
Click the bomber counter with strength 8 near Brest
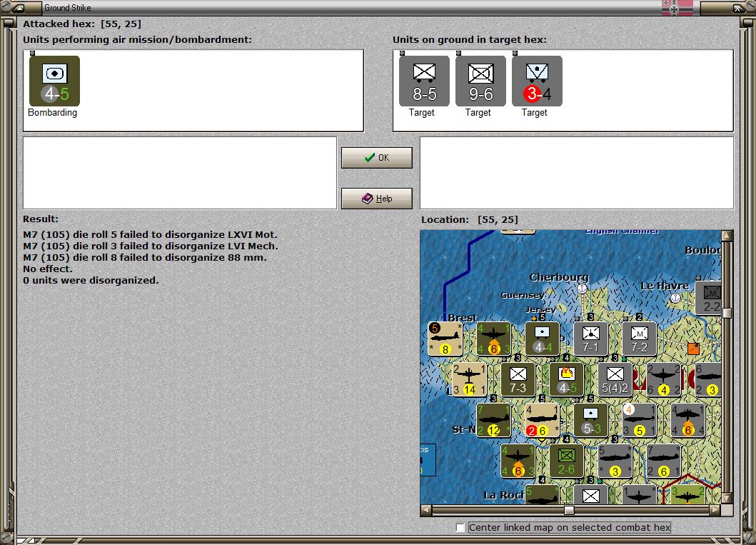tap(445, 339)
